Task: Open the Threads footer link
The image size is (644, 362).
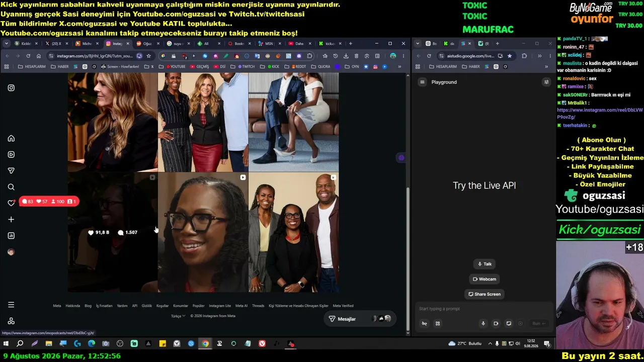Action: tap(258, 306)
